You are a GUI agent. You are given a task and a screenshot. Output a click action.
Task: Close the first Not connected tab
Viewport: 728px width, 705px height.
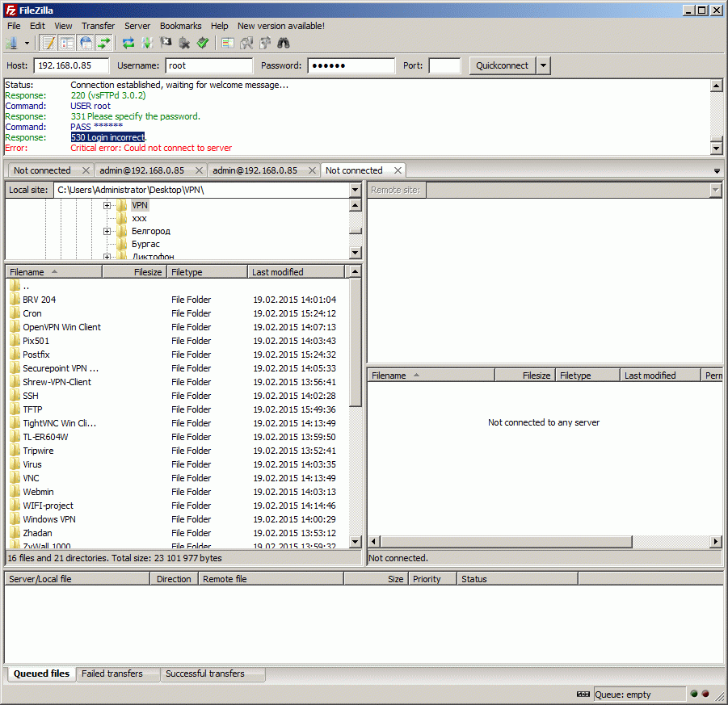[86, 170]
